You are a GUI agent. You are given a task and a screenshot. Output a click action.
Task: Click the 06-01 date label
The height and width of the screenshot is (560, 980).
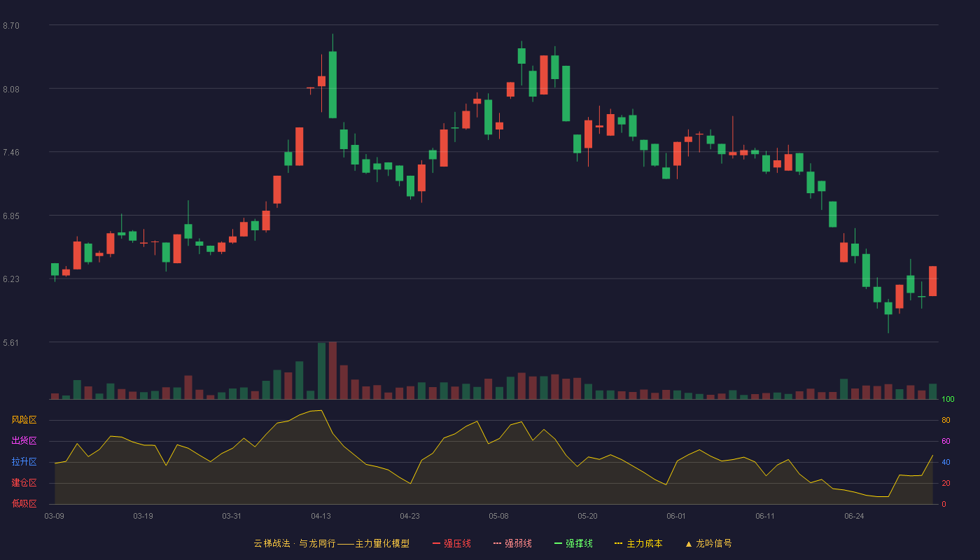pos(676,516)
